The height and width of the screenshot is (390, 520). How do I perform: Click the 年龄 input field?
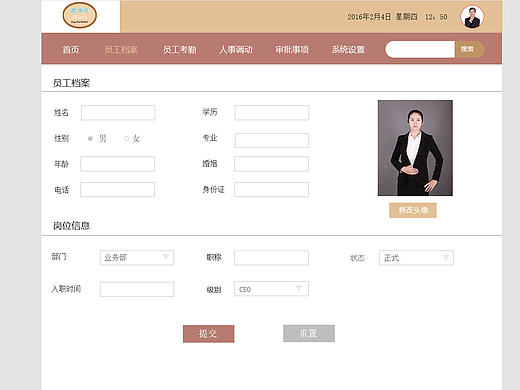pyautogui.click(x=117, y=164)
